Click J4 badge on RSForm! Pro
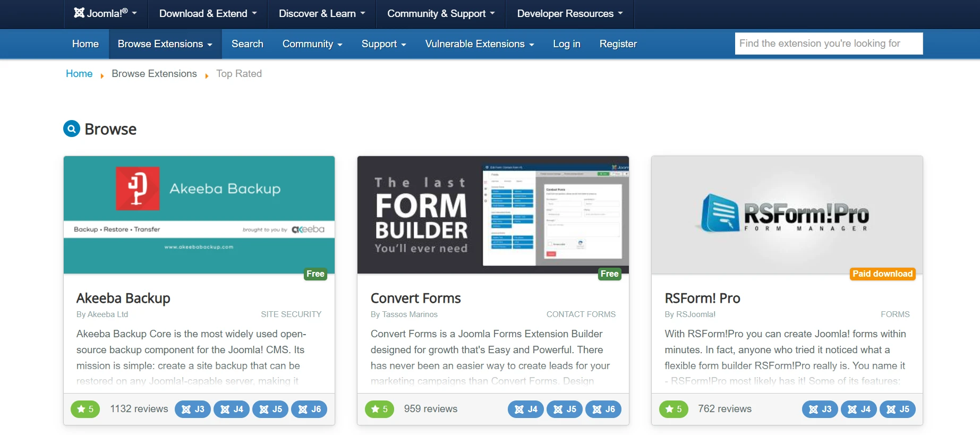 coord(859,410)
